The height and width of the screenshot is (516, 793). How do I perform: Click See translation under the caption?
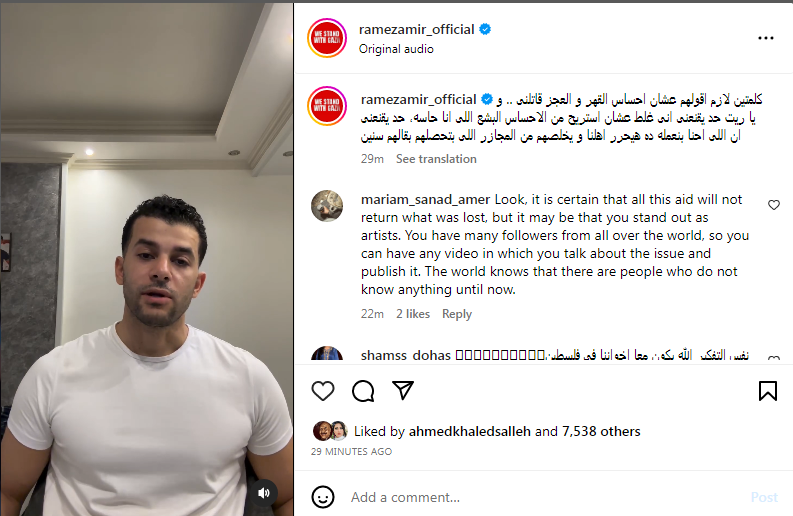[x=436, y=159]
